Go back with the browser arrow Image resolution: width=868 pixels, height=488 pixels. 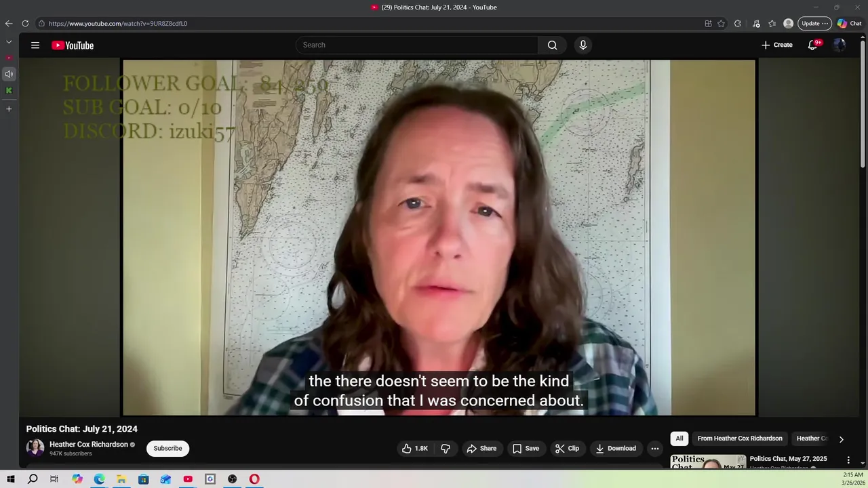(x=9, y=24)
